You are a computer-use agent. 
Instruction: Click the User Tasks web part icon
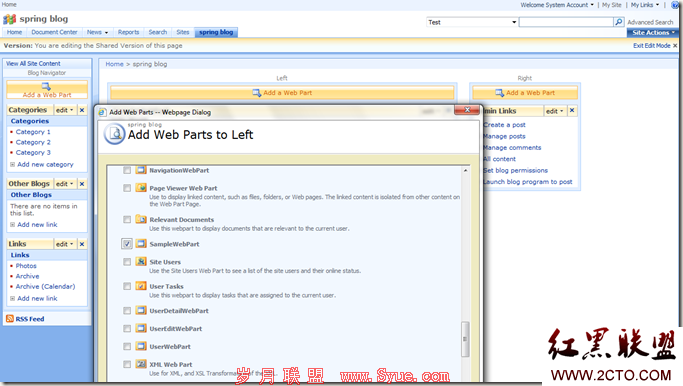click(141, 286)
